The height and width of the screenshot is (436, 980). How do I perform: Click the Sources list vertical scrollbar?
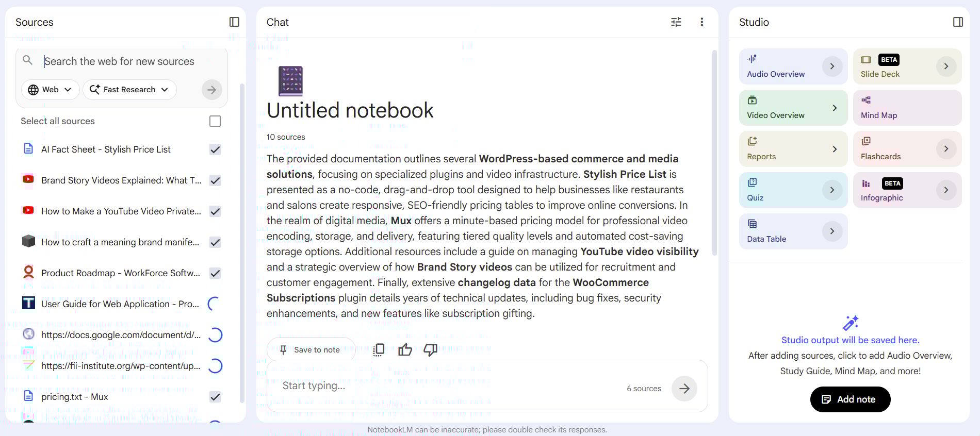click(x=242, y=242)
